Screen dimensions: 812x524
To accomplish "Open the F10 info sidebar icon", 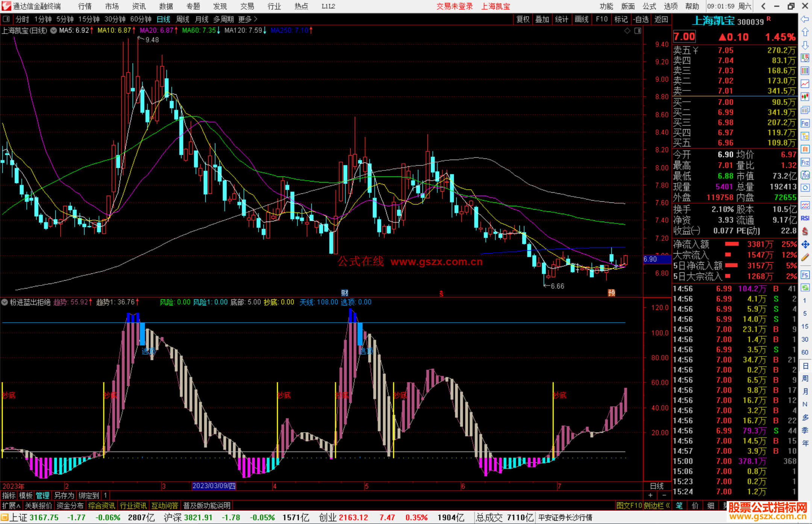I will click(x=805, y=124).
